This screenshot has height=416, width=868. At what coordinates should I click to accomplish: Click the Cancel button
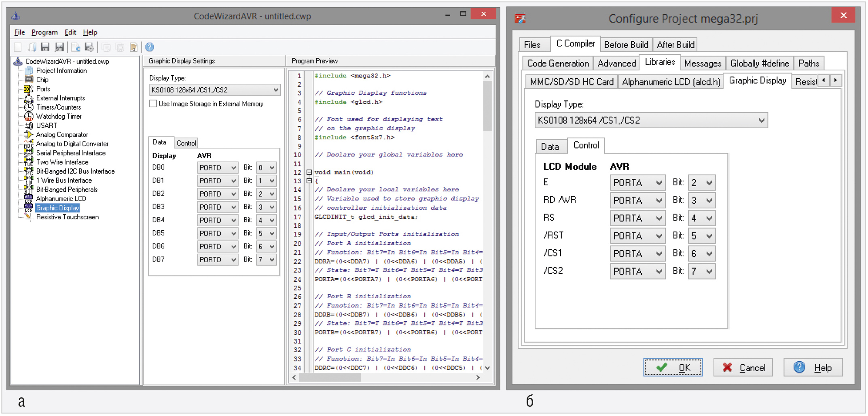tap(743, 367)
